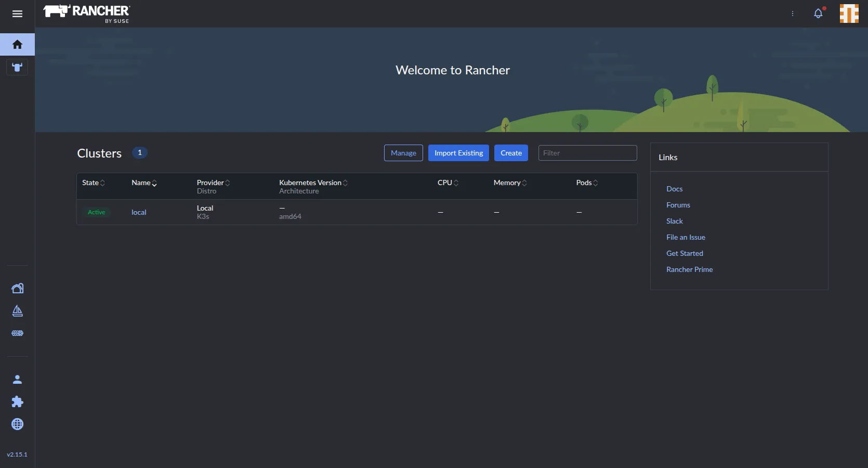Image resolution: width=868 pixels, height=468 pixels.
Task: Click the K3s distro text
Action: point(203,216)
